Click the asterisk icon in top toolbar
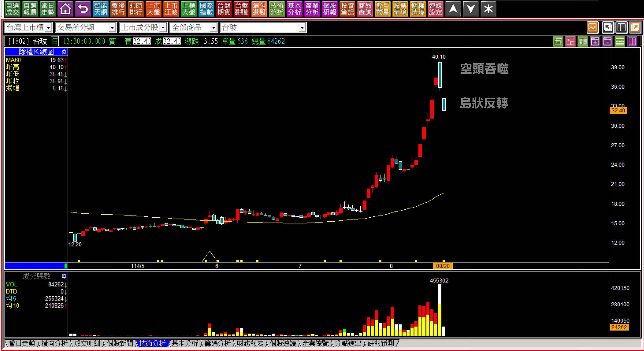Screen dimensions: 644x351 tap(488, 9)
